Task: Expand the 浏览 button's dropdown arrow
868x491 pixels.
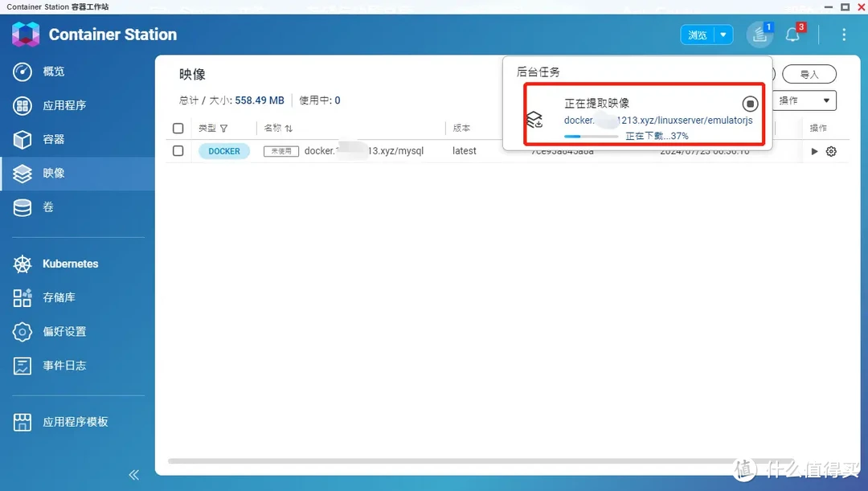Action: pos(723,35)
